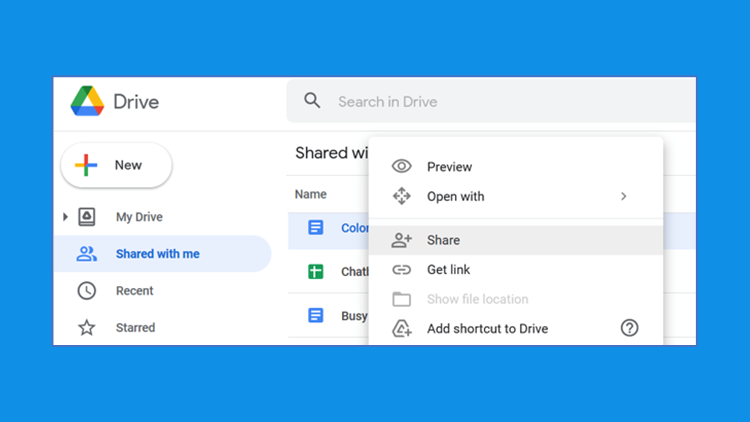Click the Share person-plus icon

coord(401,240)
